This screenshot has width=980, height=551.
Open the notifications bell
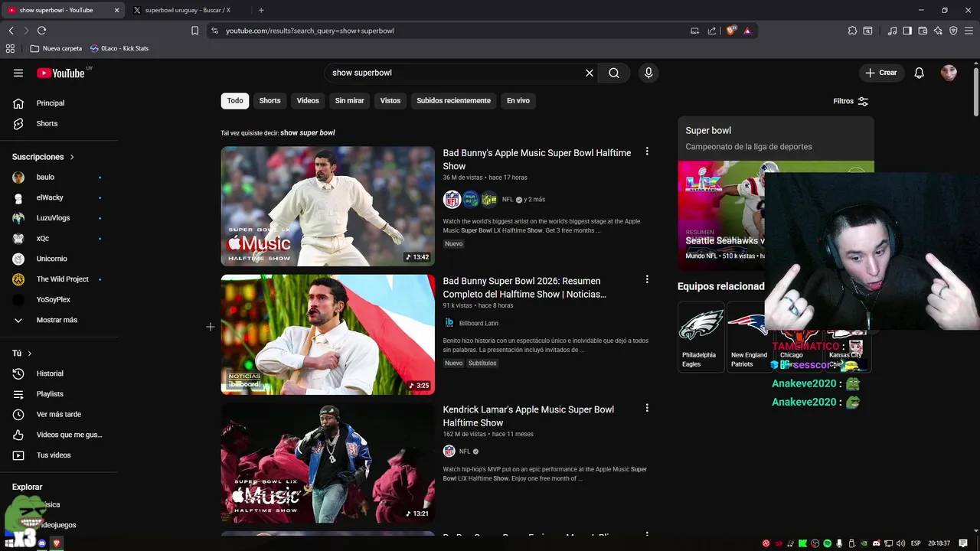tap(920, 73)
